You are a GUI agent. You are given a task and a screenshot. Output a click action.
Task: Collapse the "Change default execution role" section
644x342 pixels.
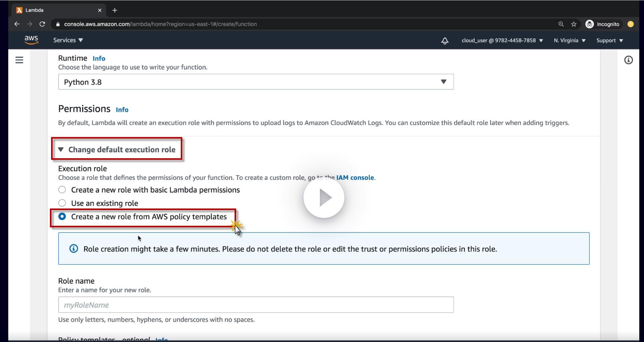(117, 150)
